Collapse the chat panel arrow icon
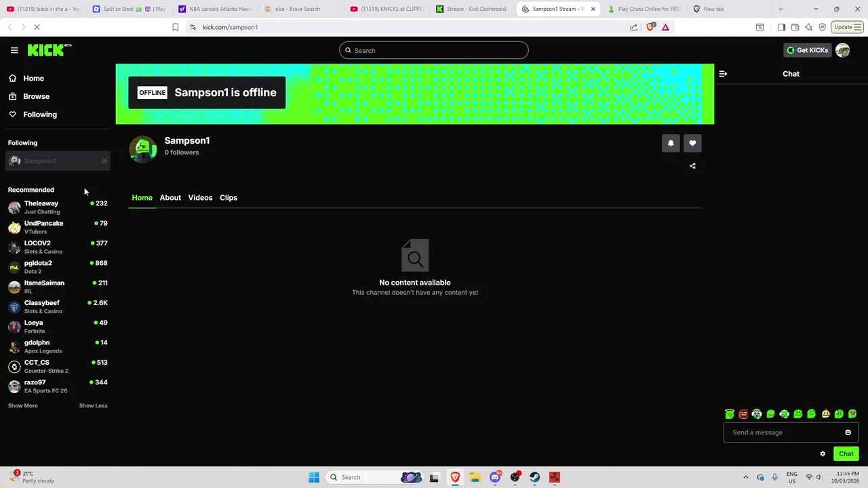Viewport: 868px width, 488px height. click(x=723, y=74)
